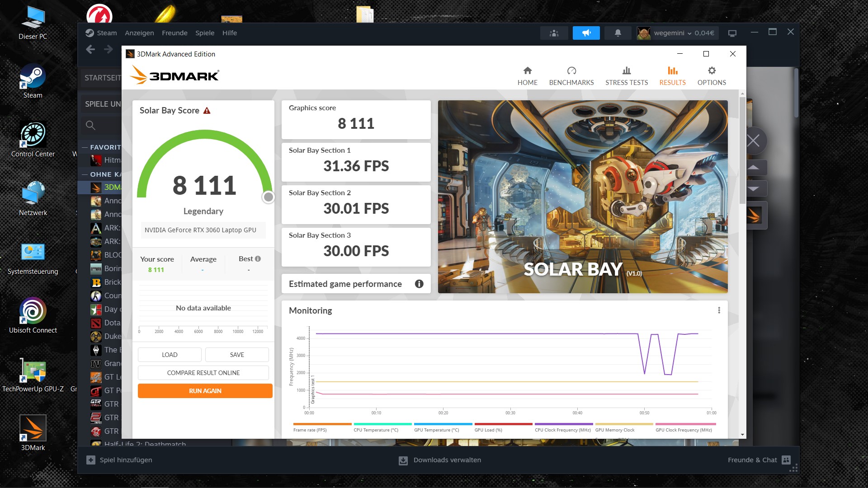
Task: Collapse the OHNE KATEGORIE games list
Action: (x=85, y=174)
